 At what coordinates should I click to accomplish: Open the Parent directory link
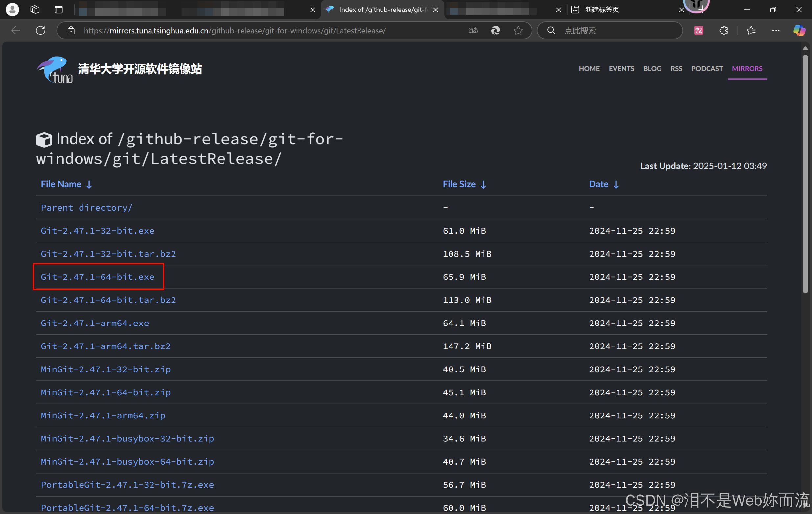(87, 208)
